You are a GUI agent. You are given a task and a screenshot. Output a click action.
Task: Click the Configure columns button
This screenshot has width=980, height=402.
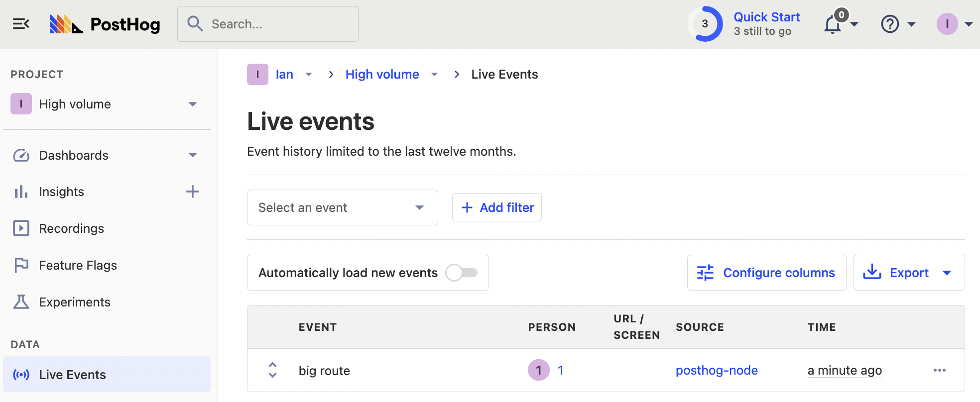(x=766, y=273)
